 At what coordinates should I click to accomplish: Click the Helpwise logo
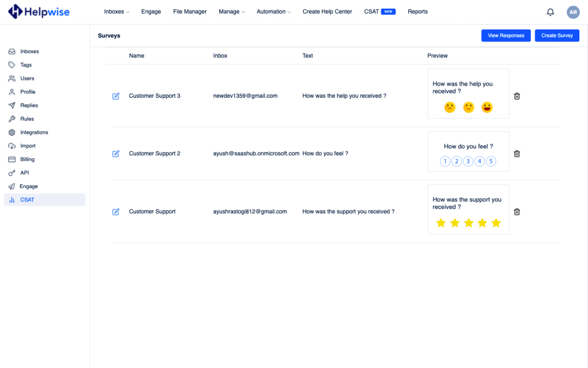pyautogui.click(x=38, y=11)
